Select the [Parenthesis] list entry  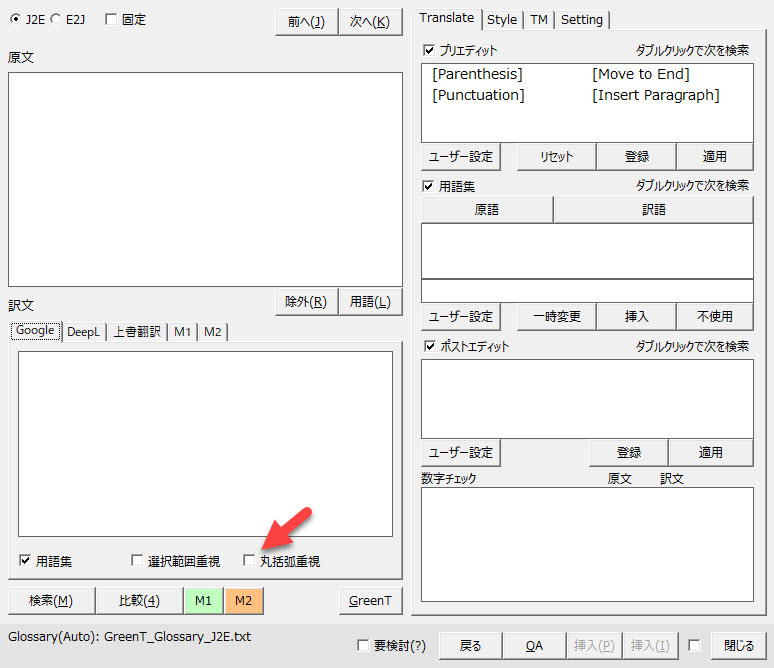(477, 74)
